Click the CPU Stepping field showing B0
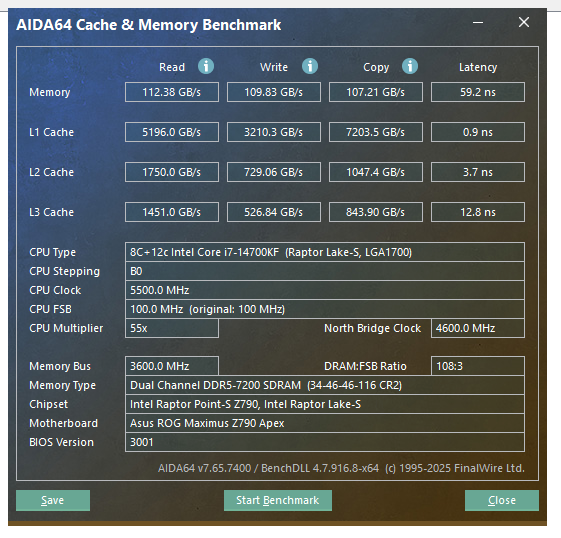Image resolution: width=561 pixels, height=538 pixels. click(x=325, y=271)
